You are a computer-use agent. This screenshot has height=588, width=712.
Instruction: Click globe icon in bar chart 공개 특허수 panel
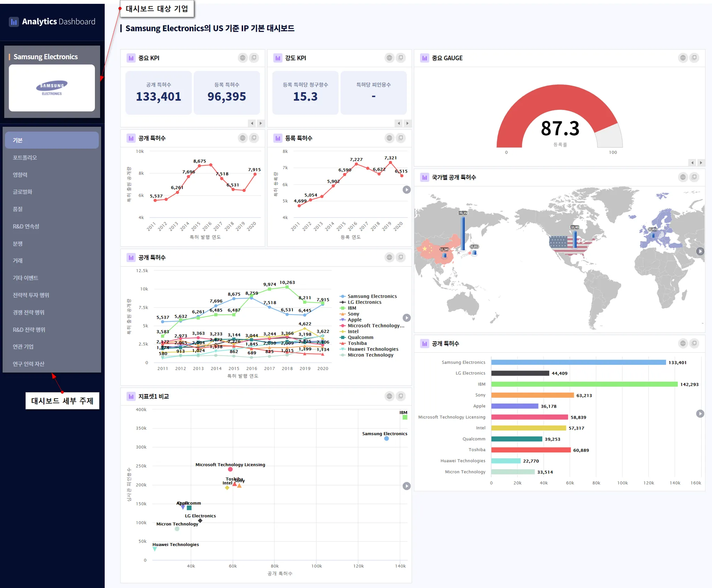(x=683, y=343)
